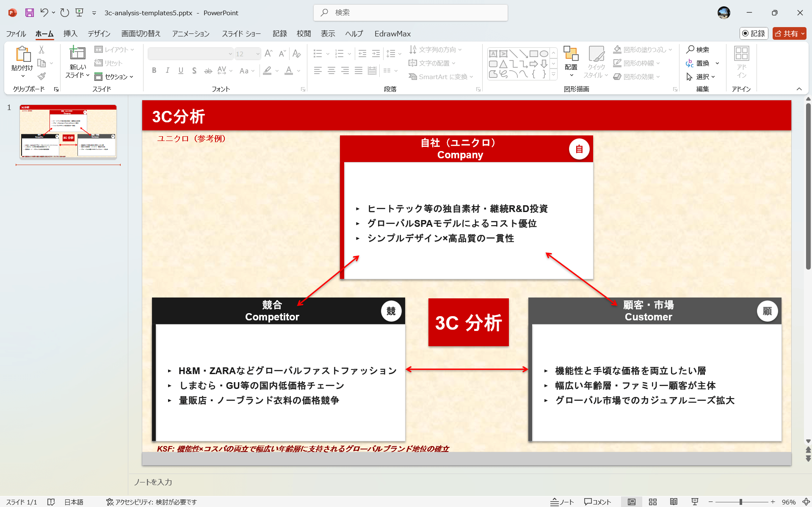Viewport: 812px width, 507px height.
Task: Click the zoom slider handle
Action: click(x=740, y=502)
